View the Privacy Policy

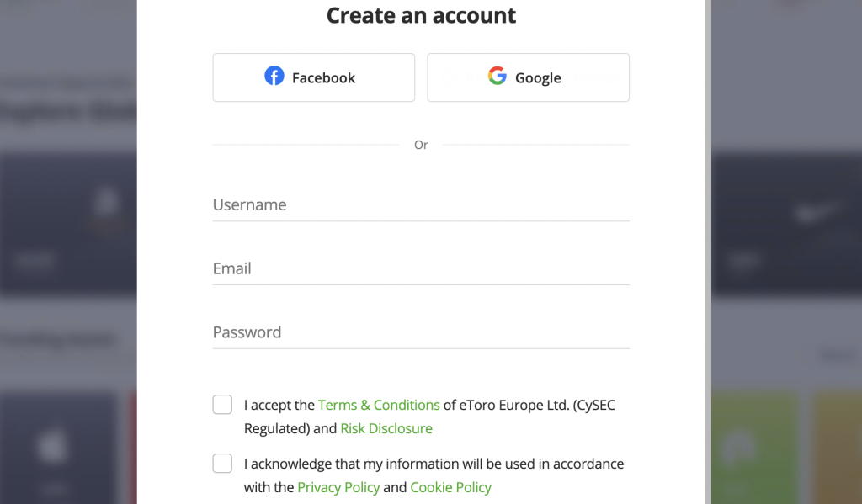pyautogui.click(x=338, y=487)
